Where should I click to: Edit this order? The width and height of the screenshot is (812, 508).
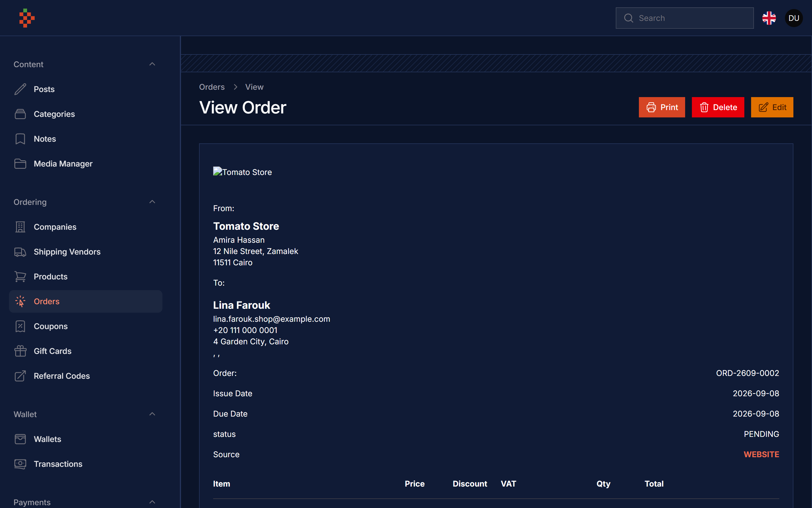772,108
